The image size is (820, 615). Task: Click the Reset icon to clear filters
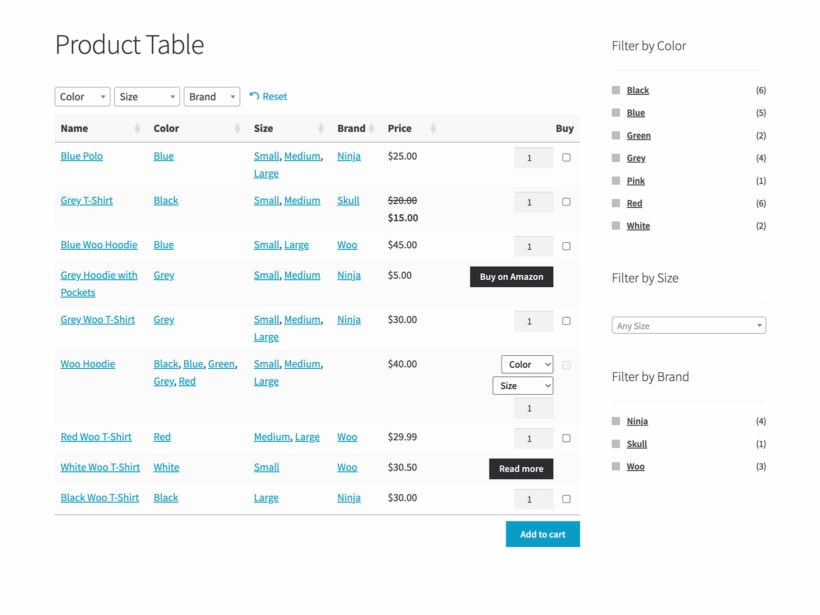[254, 96]
